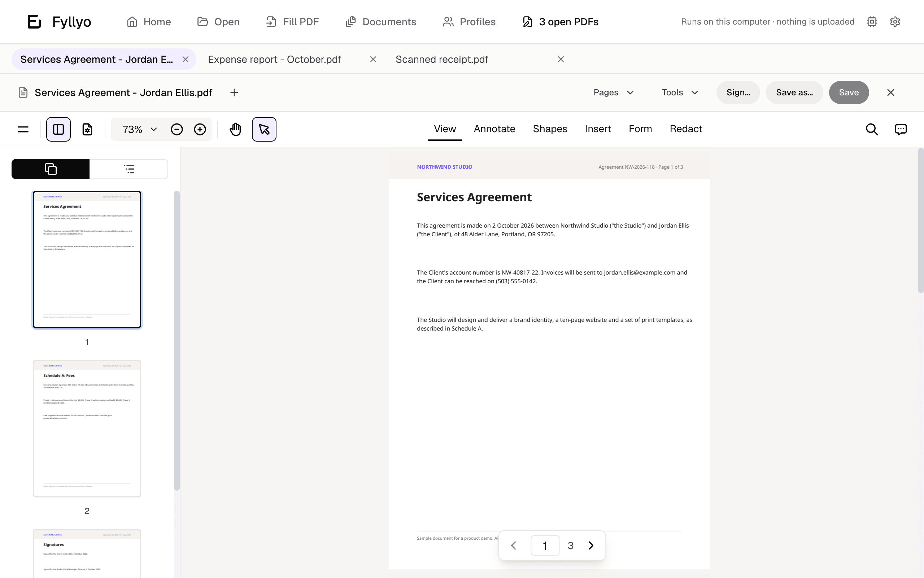Open Documents in the top navigation

pos(381,22)
